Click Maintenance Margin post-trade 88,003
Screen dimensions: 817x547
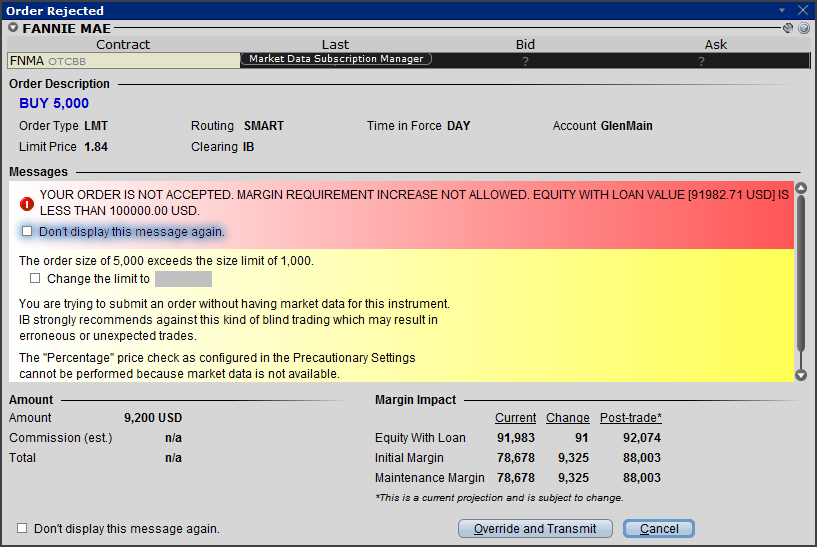click(x=642, y=478)
